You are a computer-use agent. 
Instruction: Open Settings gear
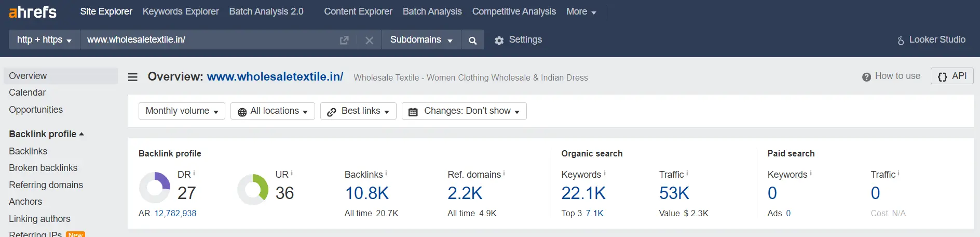click(518, 40)
